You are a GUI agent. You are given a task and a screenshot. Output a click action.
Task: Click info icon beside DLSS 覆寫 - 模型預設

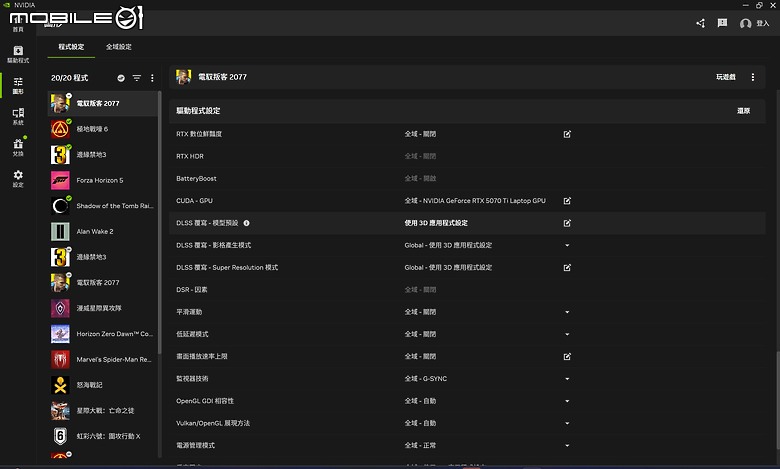[246, 223]
